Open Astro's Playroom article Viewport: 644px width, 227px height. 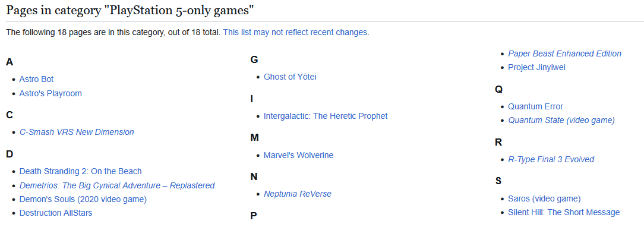tap(50, 93)
